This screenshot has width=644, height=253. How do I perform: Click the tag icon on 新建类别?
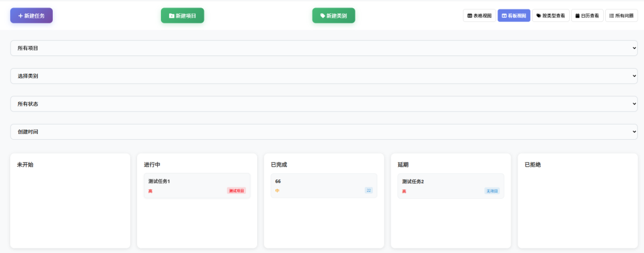pyautogui.click(x=323, y=16)
